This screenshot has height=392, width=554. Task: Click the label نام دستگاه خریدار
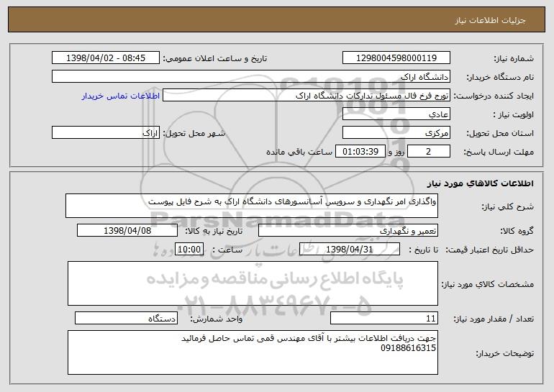tap(500, 77)
